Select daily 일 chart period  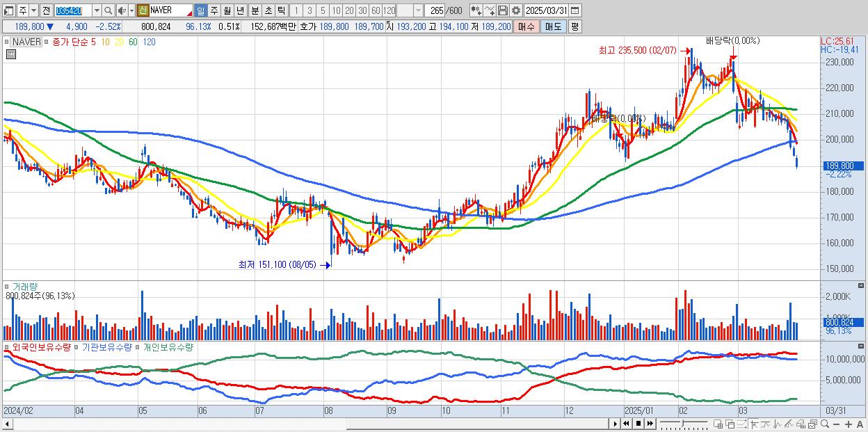coord(200,10)
